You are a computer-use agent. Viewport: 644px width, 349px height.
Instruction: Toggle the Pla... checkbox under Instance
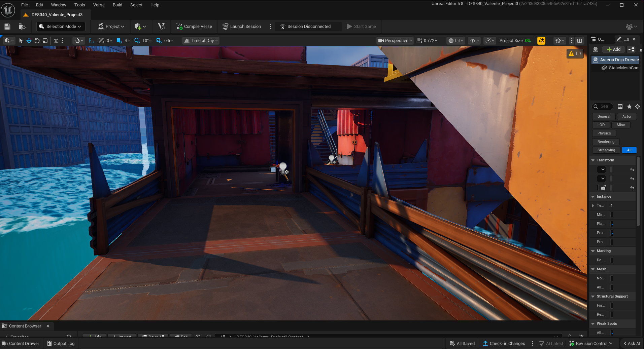(x=612, y=224)
